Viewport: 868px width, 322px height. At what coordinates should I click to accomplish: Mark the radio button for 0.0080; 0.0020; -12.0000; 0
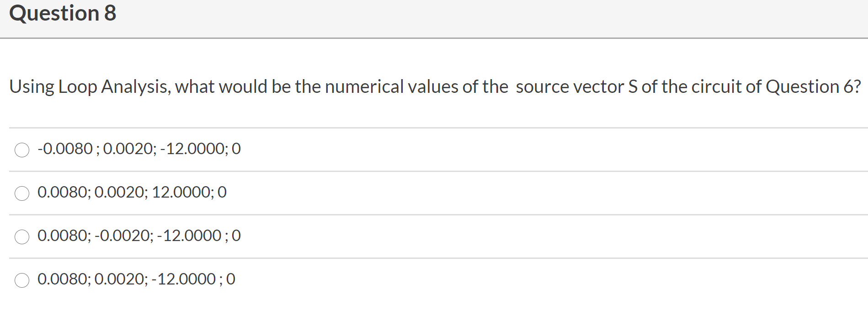coord(22,280)
